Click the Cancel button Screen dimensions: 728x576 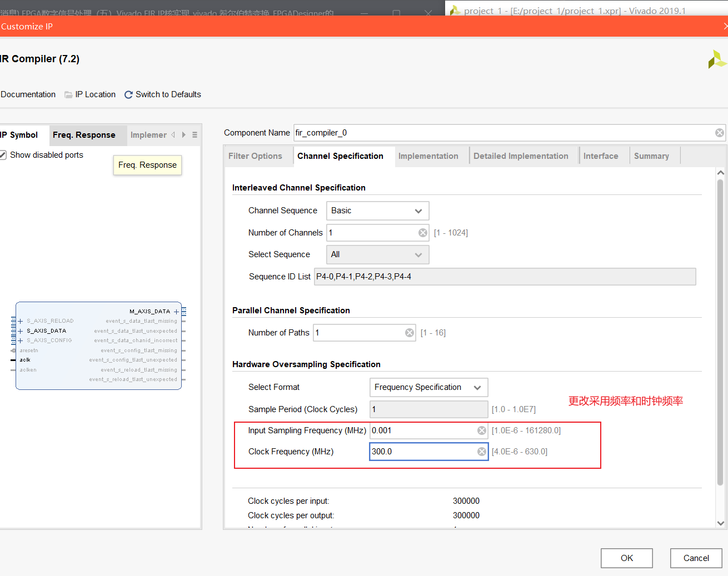click(696, 558)
